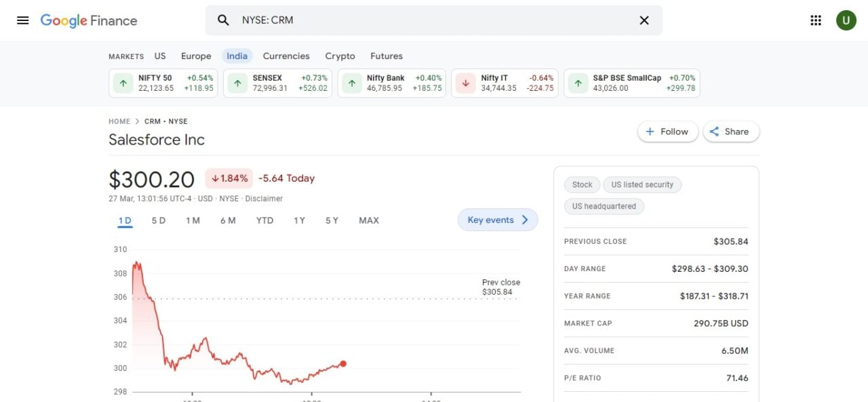Switch chart to 6M range
This screenshot has height=402, width=868.
coord(228,220)
